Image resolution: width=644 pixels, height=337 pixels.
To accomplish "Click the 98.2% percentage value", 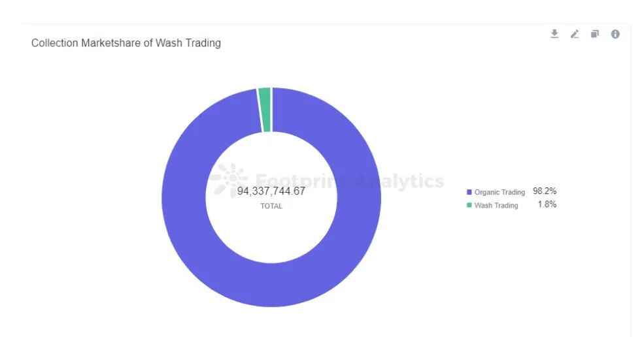I will pyautogui.click(x=545, y=191).
